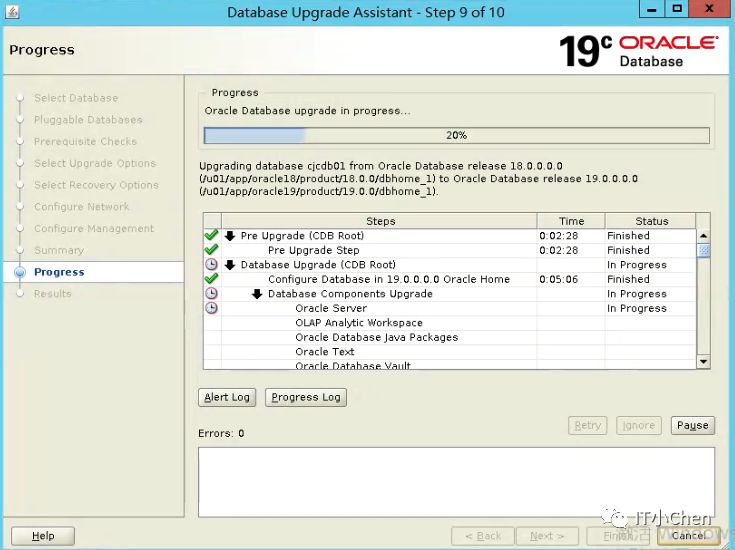Select Configure Database in 19.0.0.0.0 Oracle Home row
Image resolution: width=735 pixels, height=550 pixels.
[x=450, y=279]
